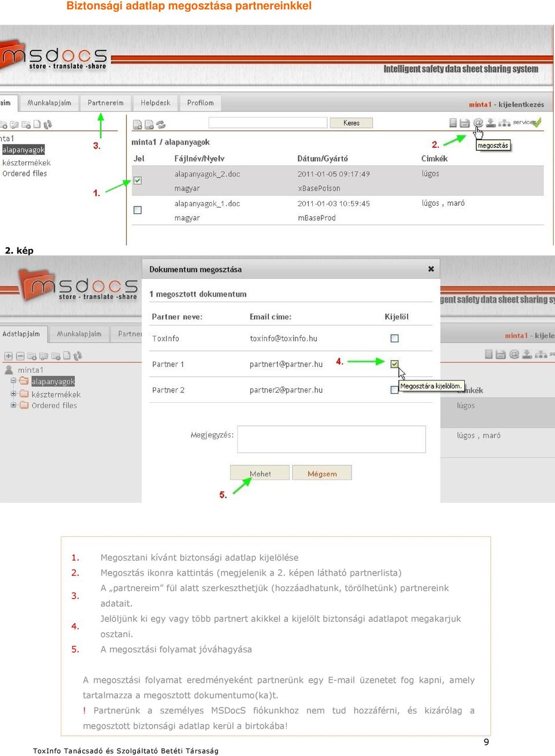Check the alapanyagok_1.doc checkbox
The image size is (555, 756).
coord(138,210)
